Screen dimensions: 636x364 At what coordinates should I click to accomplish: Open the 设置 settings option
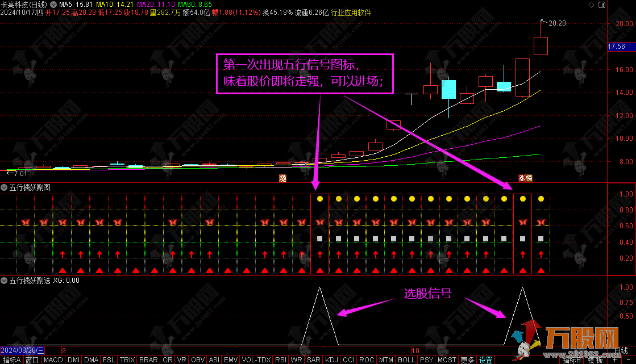tap(485, 360)
